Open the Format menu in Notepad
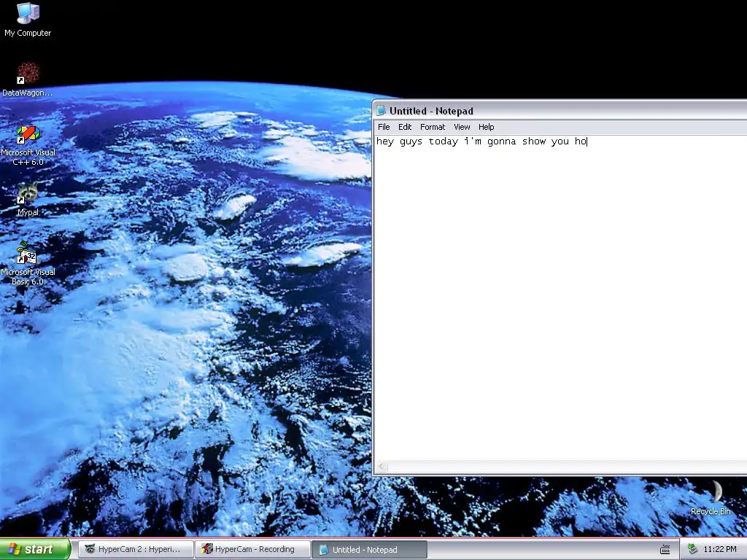This screenshot has height=560, width=747. point(433,127)
